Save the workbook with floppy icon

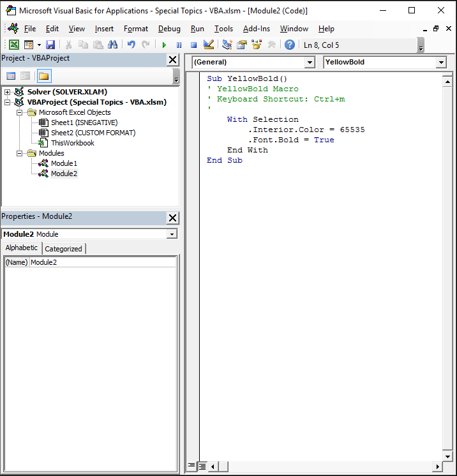point(50,45)
